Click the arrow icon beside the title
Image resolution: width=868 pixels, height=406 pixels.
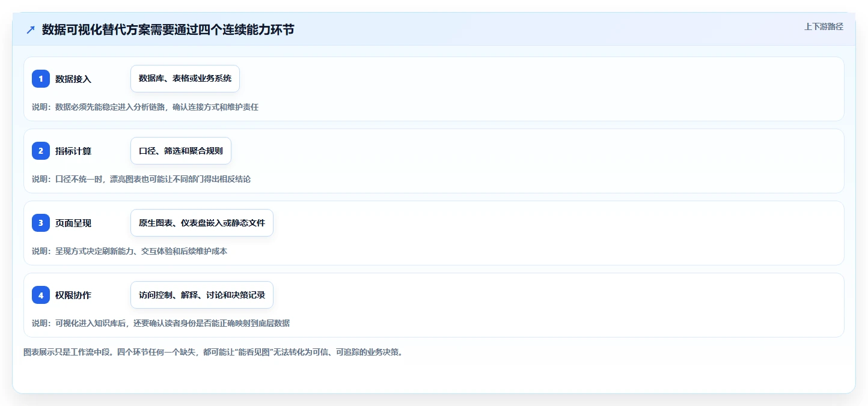point(31,30)
